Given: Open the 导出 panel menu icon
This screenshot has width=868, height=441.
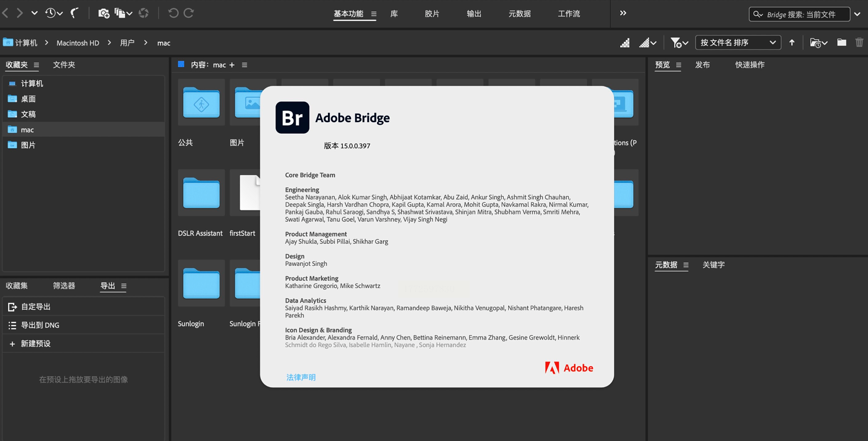Looking at the screenshot, I should click(x=124, y=286).
